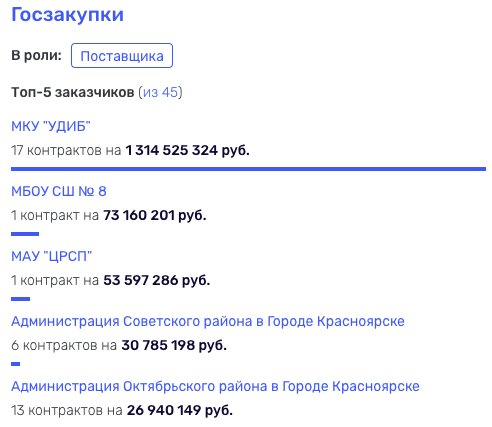492x427 pixels.
Task: Click the 73 160 201 руб. amount
Action: [x=155, y=215]
